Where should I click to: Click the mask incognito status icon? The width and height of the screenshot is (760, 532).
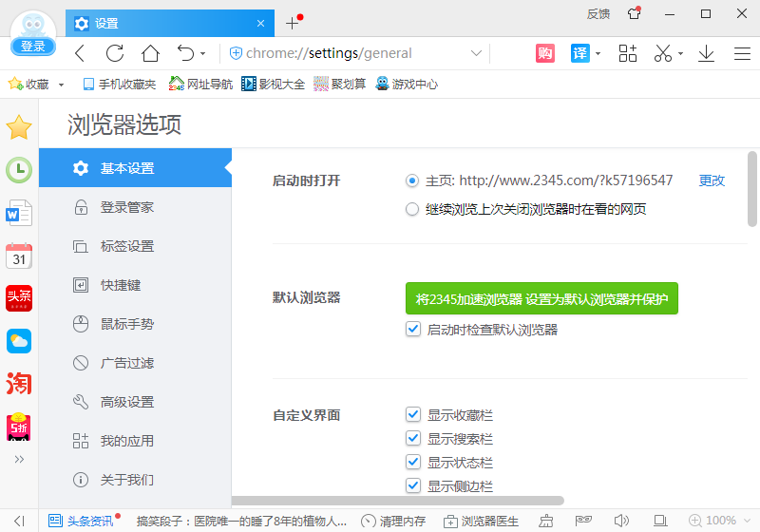click(583, 521)
